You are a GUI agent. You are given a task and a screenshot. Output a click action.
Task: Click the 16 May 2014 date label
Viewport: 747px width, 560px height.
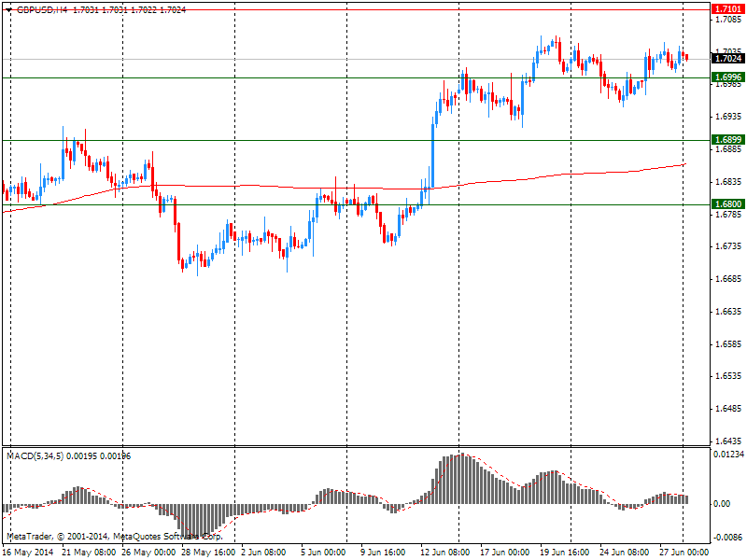(x=29, y=553)
